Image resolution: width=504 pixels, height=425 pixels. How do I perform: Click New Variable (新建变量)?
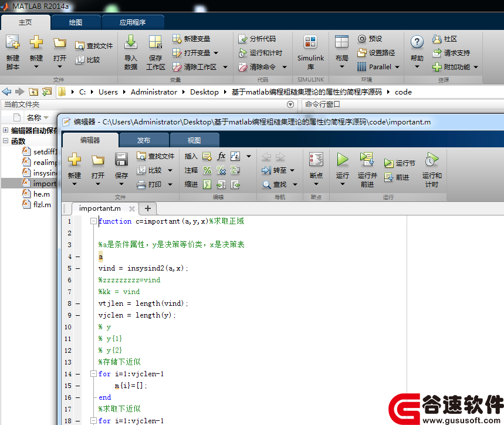coord(191,39)
